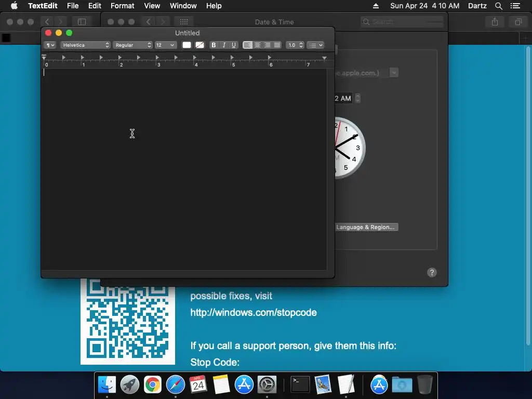Image resolution: width=532 pixels, height=399 pixels.
Task: Click the help question mark button
Action: [x=432, y=272]
